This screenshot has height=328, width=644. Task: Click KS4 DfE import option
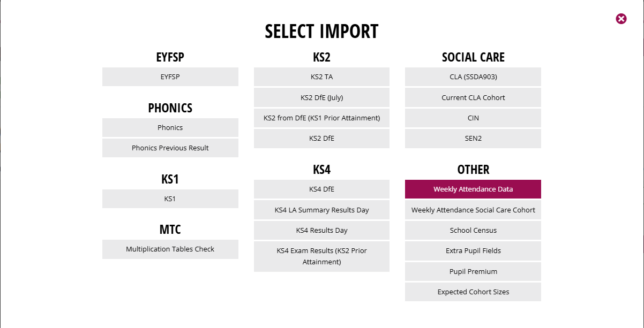tap(321, 189)
